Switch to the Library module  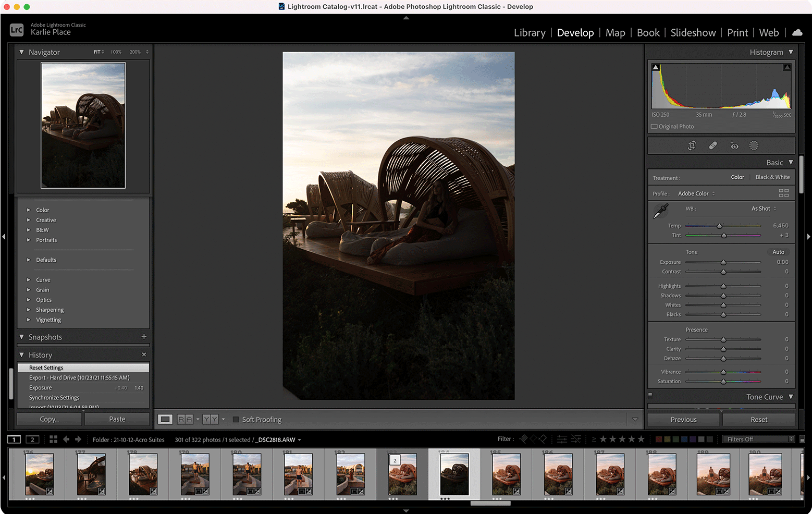[529, 33]
